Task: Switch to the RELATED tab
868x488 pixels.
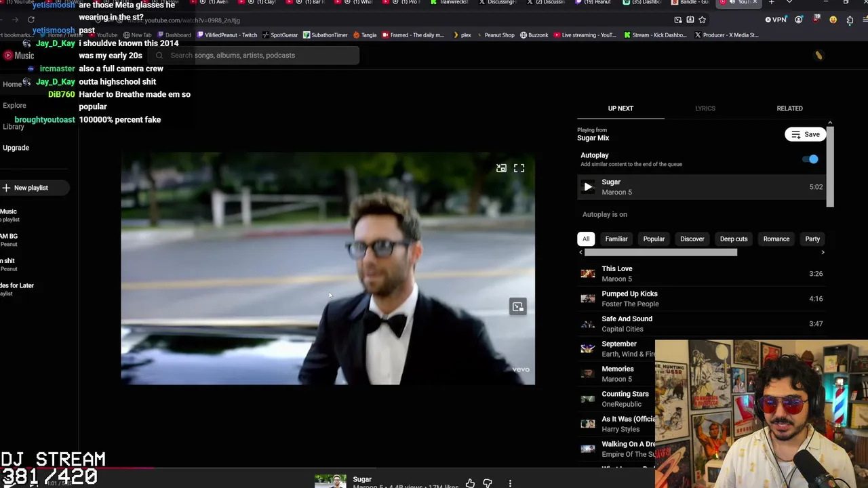Action: 789,108
